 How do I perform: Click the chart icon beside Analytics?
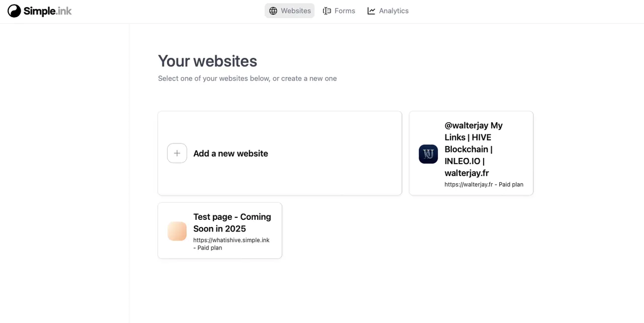371,11
